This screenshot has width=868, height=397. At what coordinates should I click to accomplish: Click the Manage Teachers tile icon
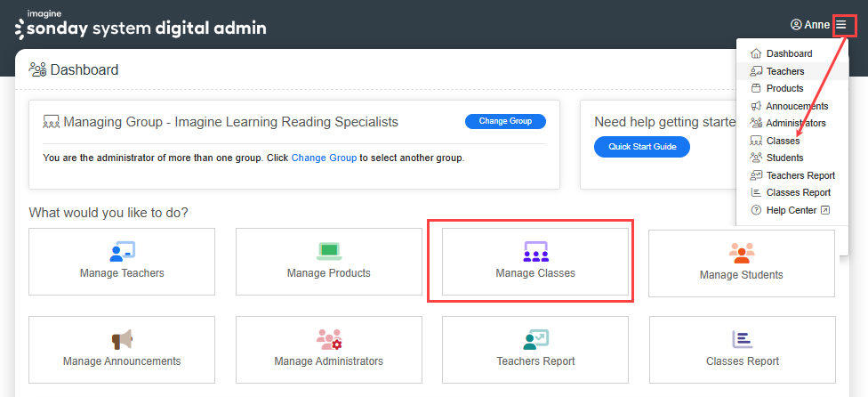pyautogui.click(x=123, y=251)
